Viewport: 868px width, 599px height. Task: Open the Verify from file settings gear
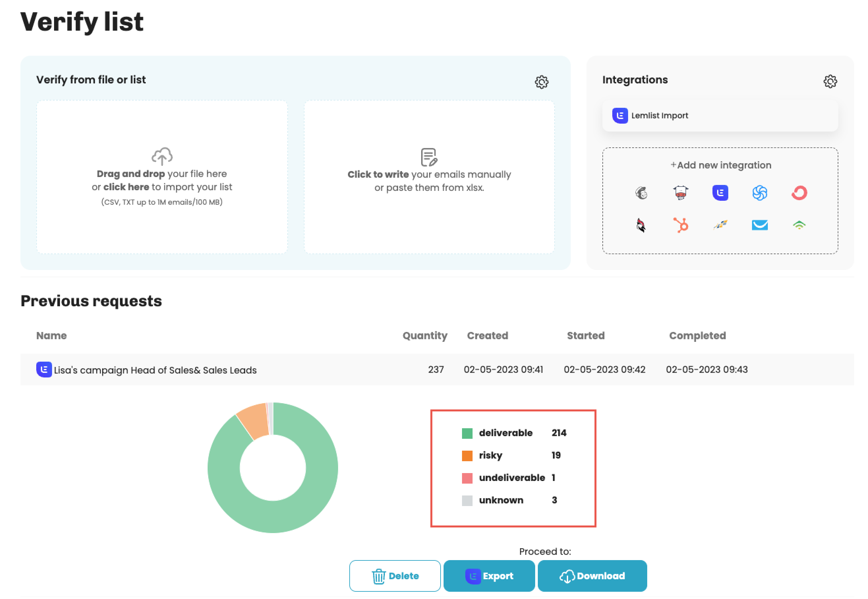pyautogui.click(x=541, y=82)
